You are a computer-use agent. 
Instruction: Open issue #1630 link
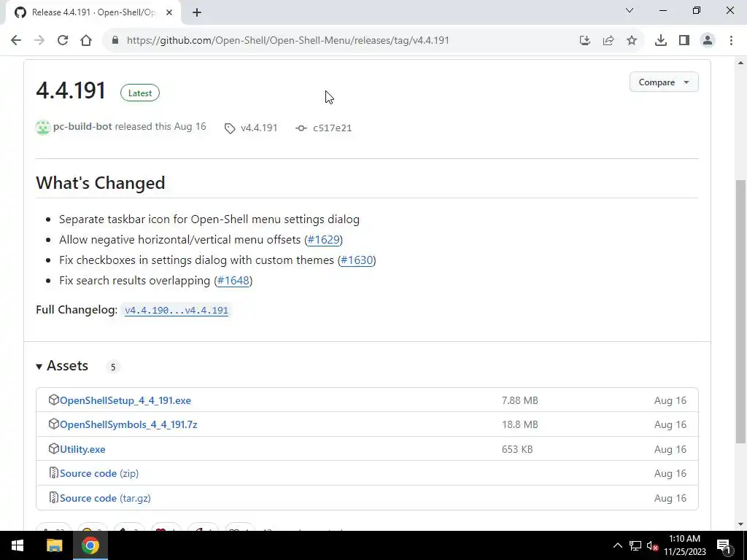tap(357, 260)
